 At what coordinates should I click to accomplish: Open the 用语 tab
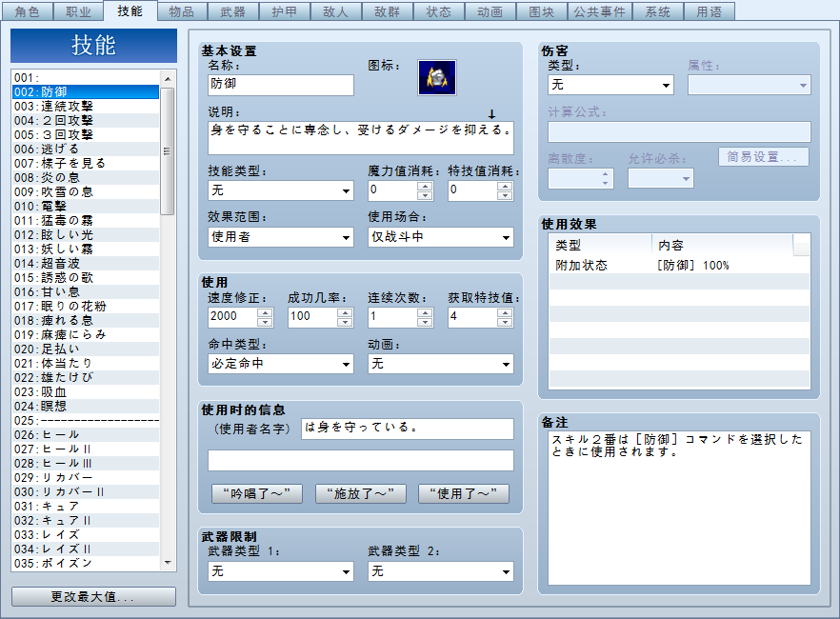[709, 11]
